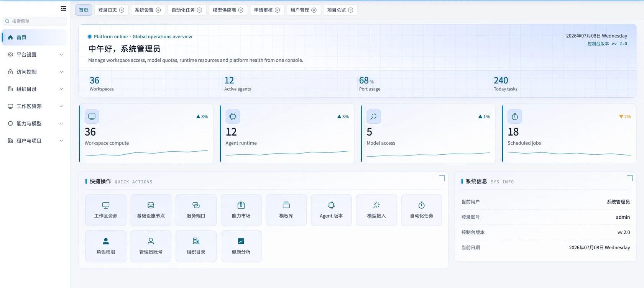
Task: Click the 租户与项目 building icon
Action: coord(10,141)
